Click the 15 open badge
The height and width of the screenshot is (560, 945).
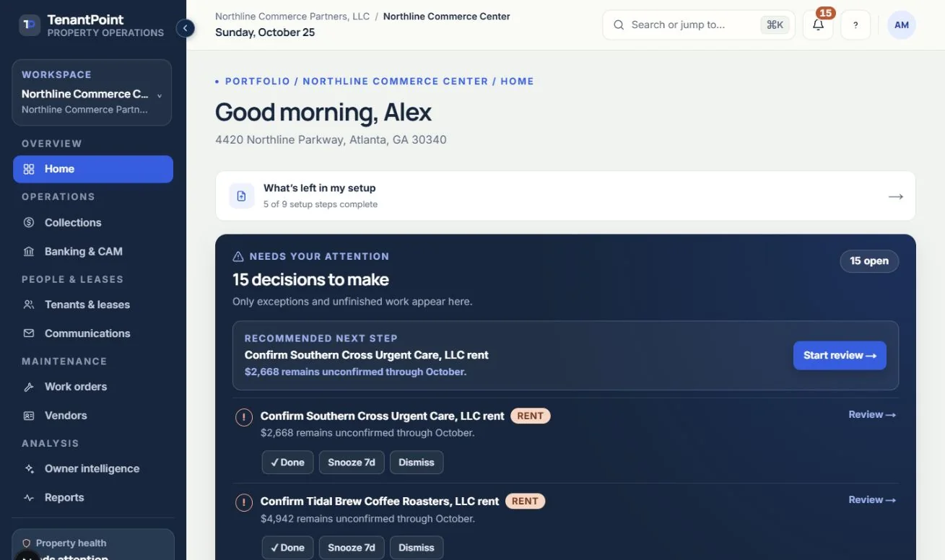869,261
